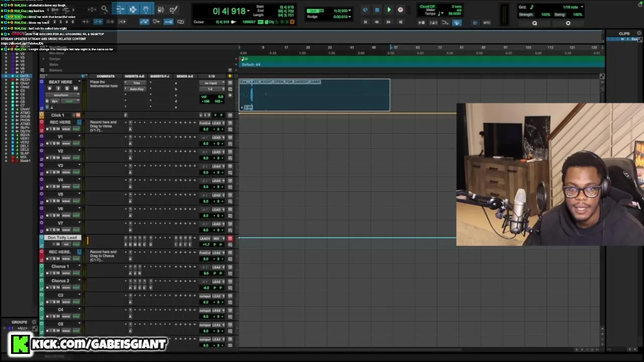Screen dimensions: 644x362
Task: Click the Record button in transport
Action: [400, 10]
